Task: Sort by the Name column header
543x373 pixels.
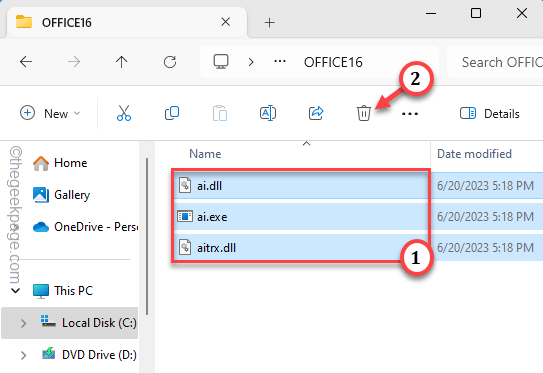Action: [x=205, y=154]
